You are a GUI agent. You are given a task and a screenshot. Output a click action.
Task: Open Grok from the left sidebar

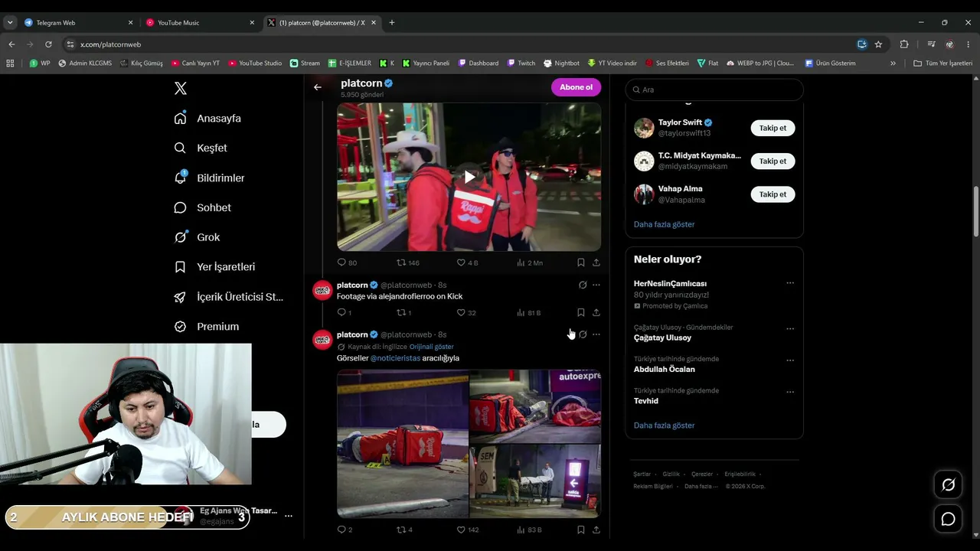click(197, 237)
